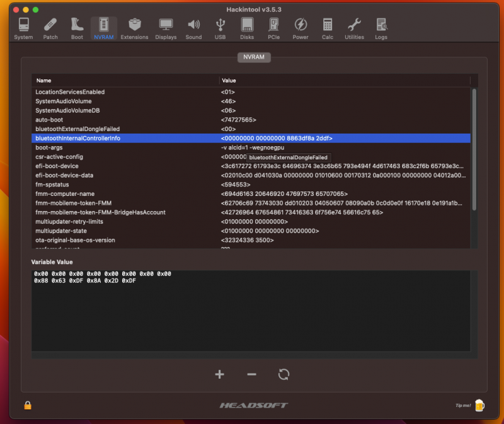The image size is (504, 424).
Task: Click the Logs toolbar icon
Action: click(x=381, y=25)
